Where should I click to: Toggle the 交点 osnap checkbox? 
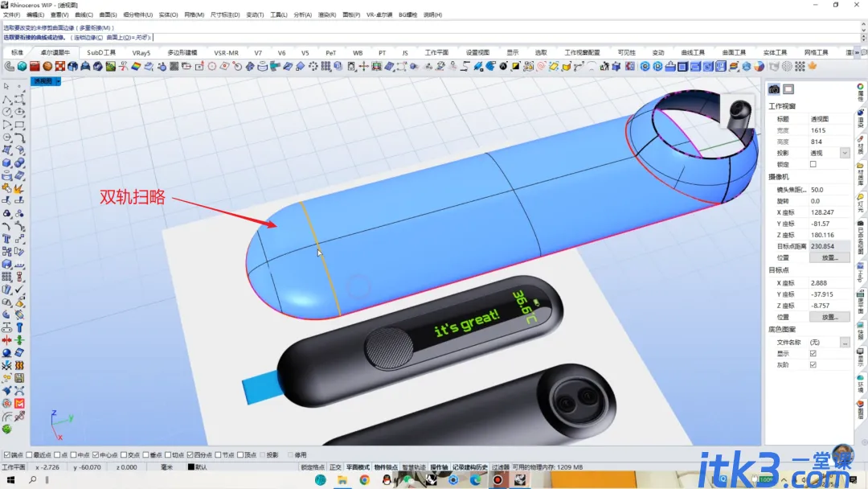tap(124, 455)
